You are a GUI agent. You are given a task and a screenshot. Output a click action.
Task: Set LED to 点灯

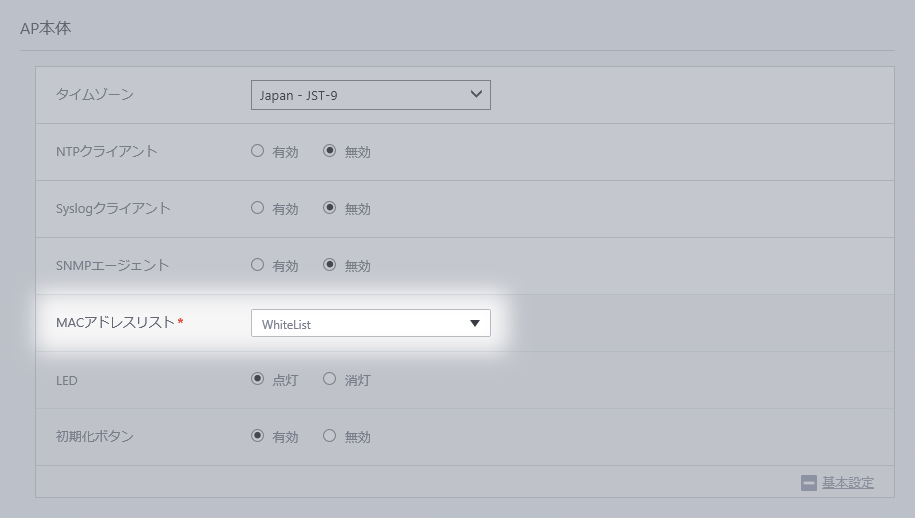[x=258, y=380]
